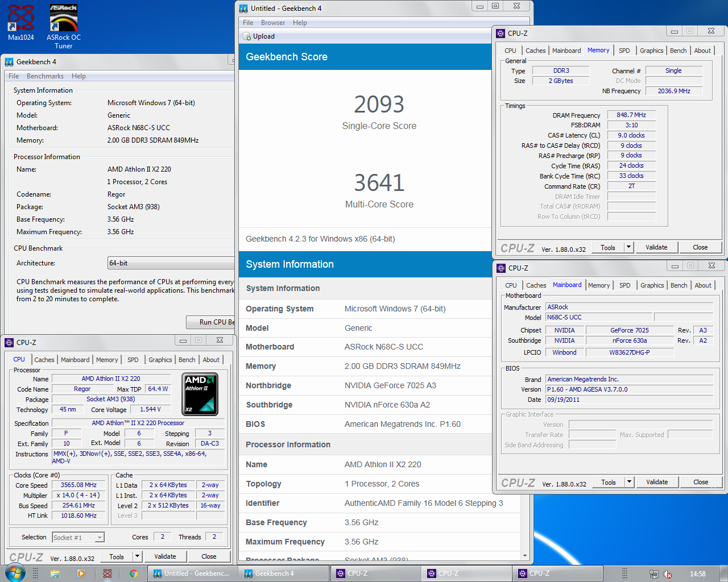Open Google Chrome from the taskbar
Screen dimensions: 728x582
click(x=134, y=573)
